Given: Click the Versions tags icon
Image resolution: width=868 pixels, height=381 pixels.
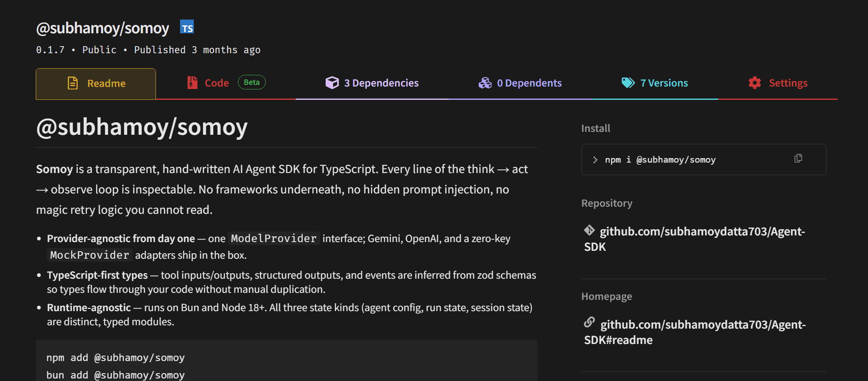Looking at the screenshot, I should [x=628, y=83].
